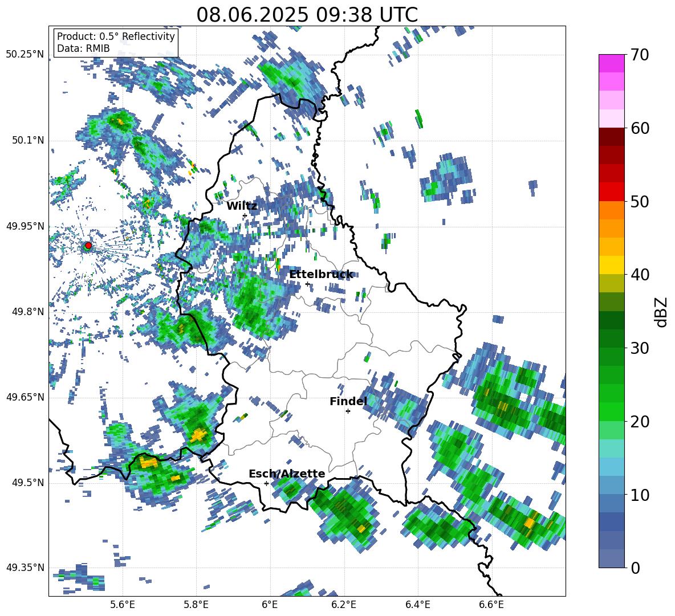Click the 49.35°N latitude label
Image resolution: width=675 pixels, height=616 pixels.
25,568
